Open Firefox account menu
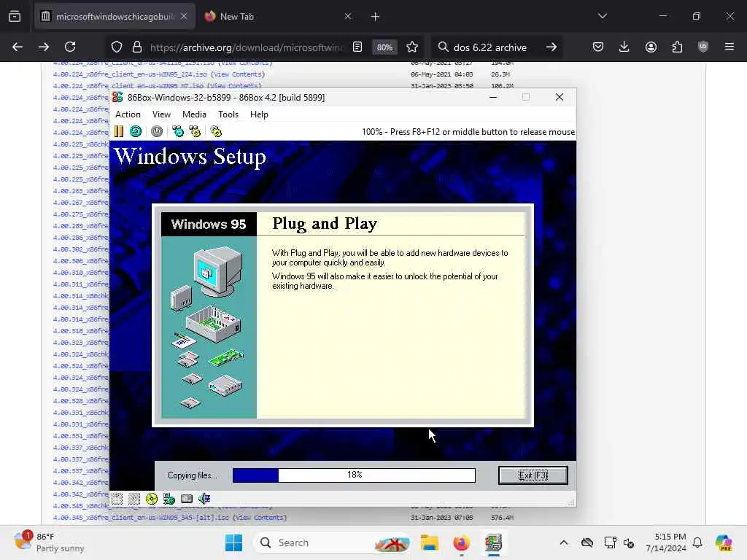This screenshot has height=560, width=747. (x=651, y=47)
